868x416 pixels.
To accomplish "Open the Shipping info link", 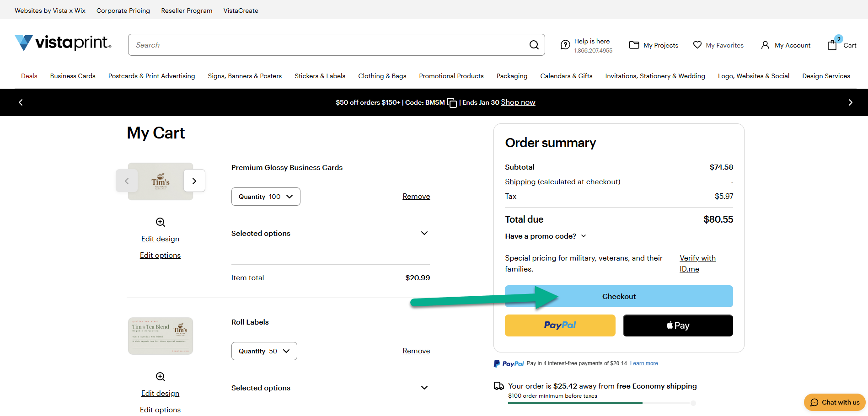I will point(520,181).
